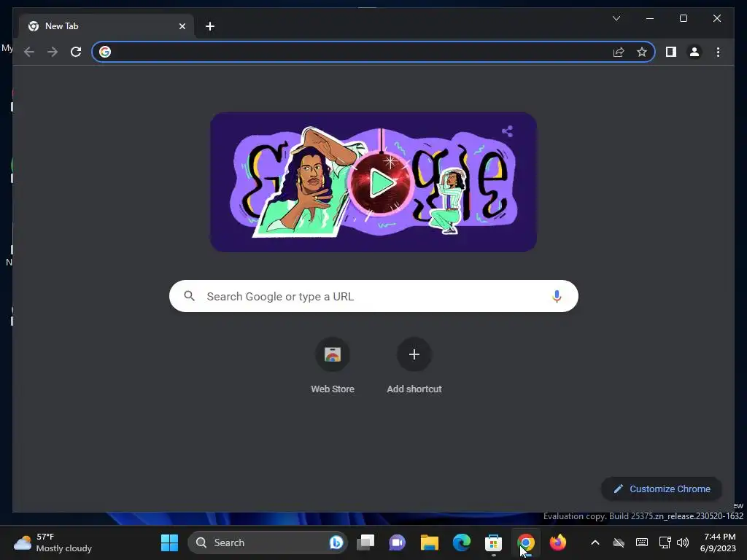
Task: Click the cloud sync tray icon
Action: point(619,542)
